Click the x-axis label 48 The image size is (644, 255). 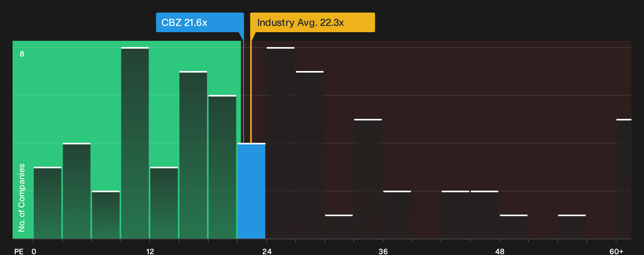(x=499, y=251)
